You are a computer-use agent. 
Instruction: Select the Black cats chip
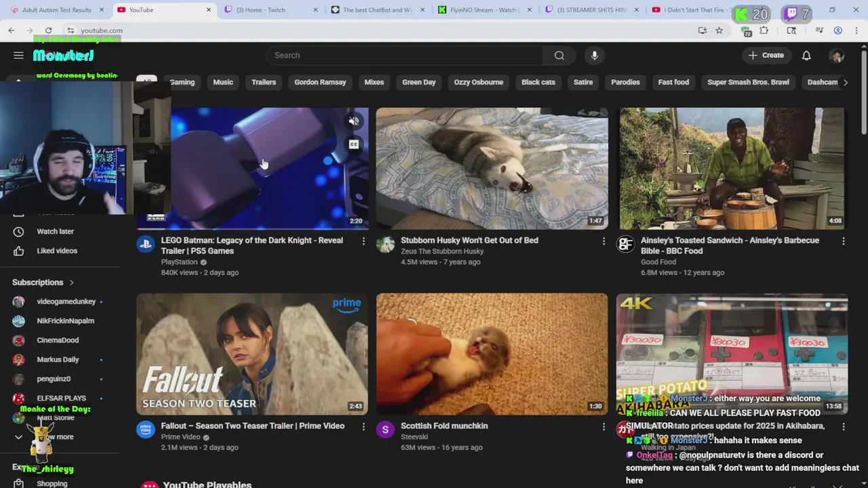tap(538, 82)
